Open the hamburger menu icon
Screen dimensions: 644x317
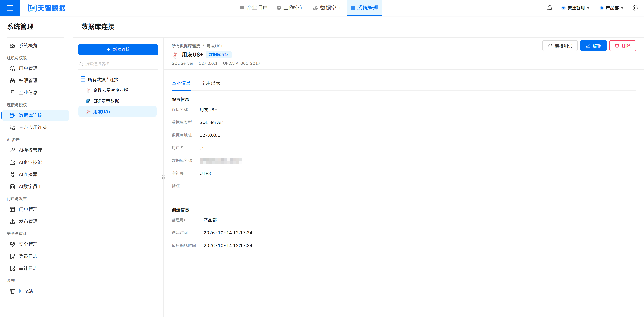(x=10, y=8)
